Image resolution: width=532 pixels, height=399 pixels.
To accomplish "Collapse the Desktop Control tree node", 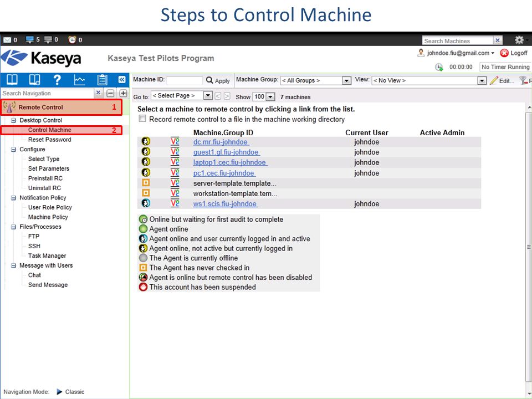I will pyautogui.click(x=13, y=120).
